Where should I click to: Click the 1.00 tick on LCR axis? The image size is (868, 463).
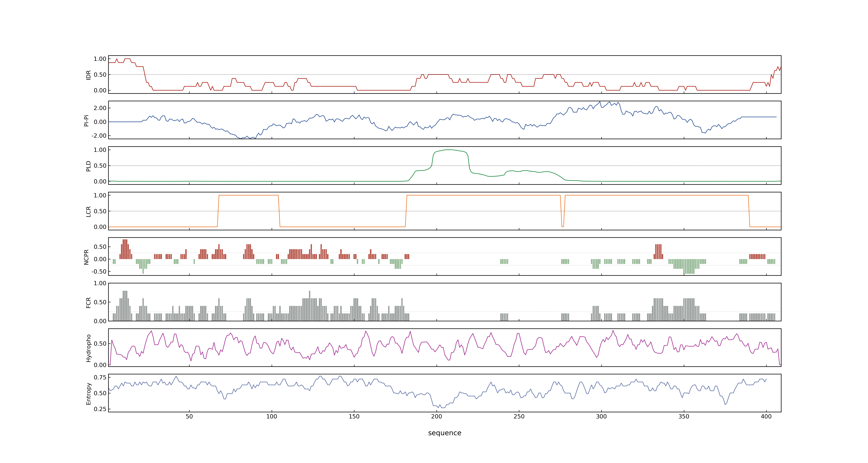(x=100, y=195)
